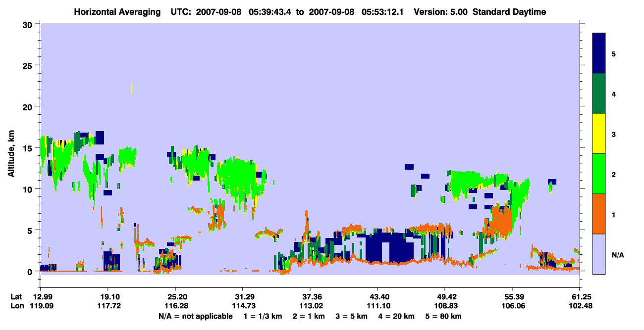The height and width of the screenshot is (330, 644).
Task: Click legend text '1 = 1/3 km'
Action: tap(263, 316)
